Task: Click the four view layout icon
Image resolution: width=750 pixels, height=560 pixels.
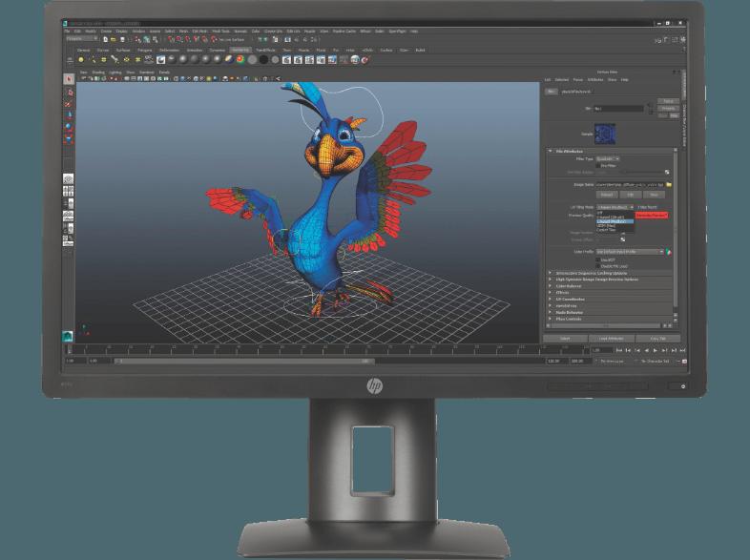Action: pyautogui.click(x=69, y=192)
